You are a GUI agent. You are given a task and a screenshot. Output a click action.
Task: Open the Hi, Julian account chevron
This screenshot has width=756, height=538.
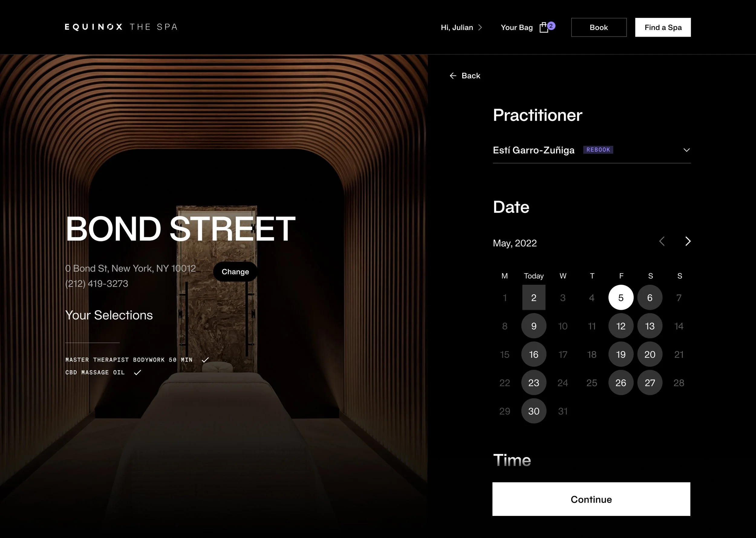[480, 28]
